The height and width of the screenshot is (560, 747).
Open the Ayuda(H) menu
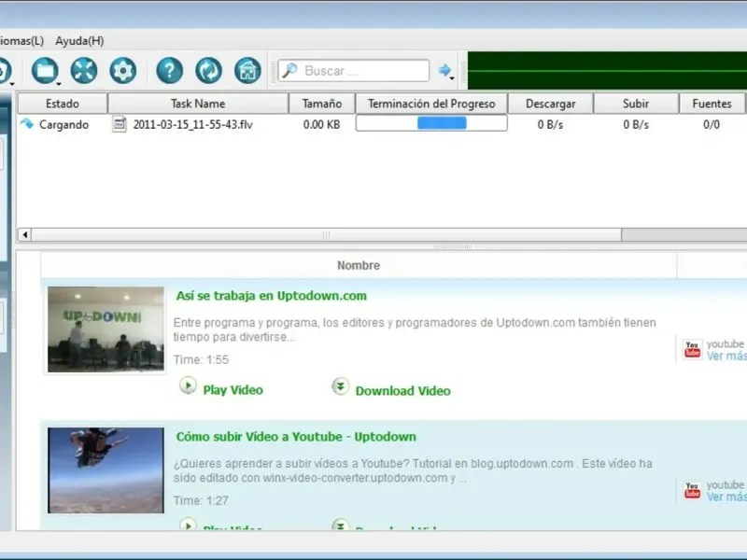(79, 41)
